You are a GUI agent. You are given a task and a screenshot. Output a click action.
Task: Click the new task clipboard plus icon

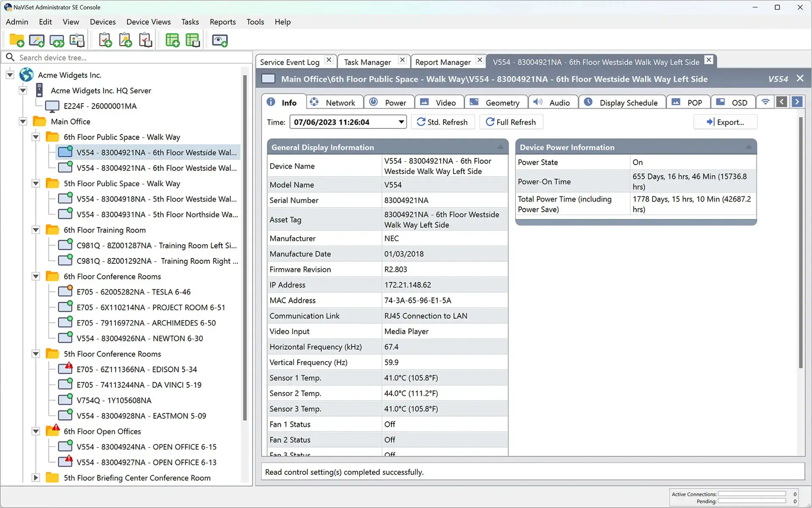pyautogui.click(x=105, y=41)
